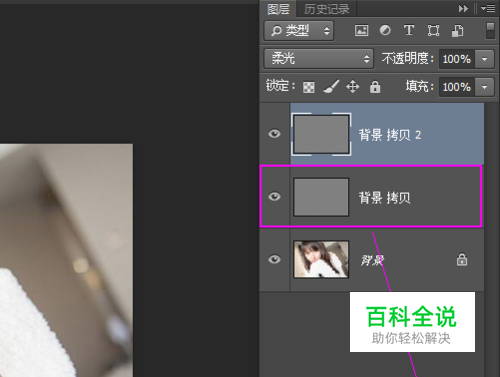Lock layer position
The height and width of the screenshot is (377, 500).
coord(353,87)
